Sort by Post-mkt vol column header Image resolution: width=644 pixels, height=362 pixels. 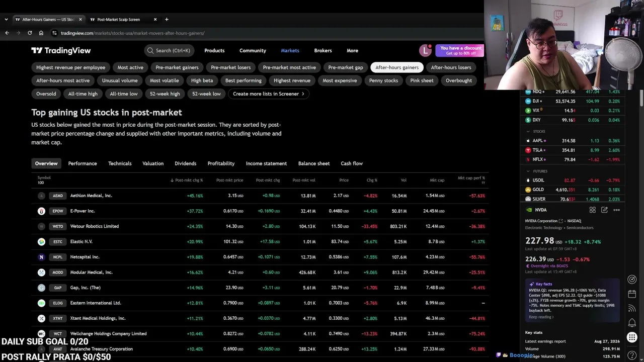tap(303, 180)
